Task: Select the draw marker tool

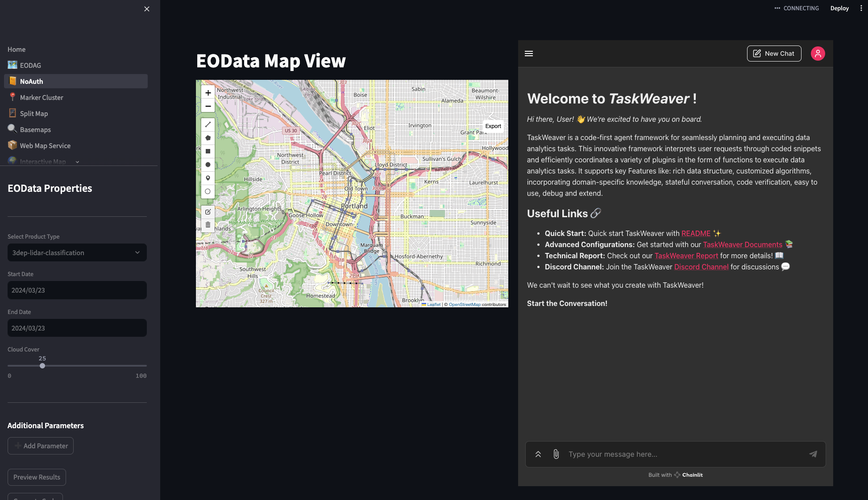Action: pos(208,178)
